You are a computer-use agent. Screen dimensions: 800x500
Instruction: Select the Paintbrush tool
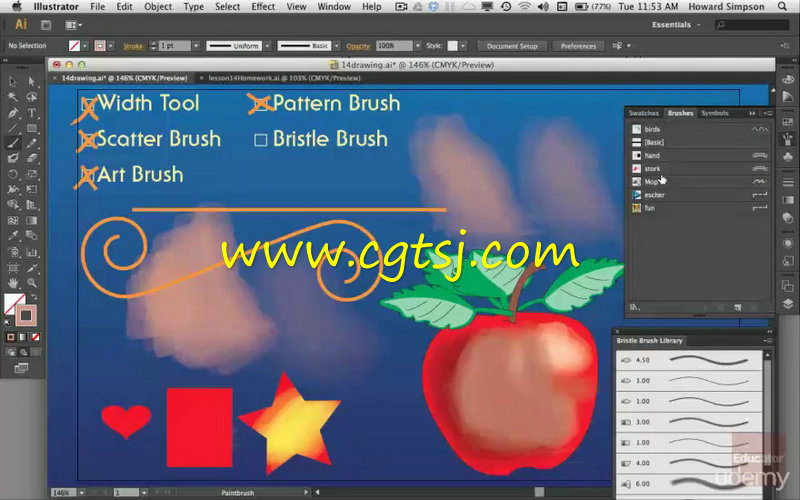tap(13, 143)
